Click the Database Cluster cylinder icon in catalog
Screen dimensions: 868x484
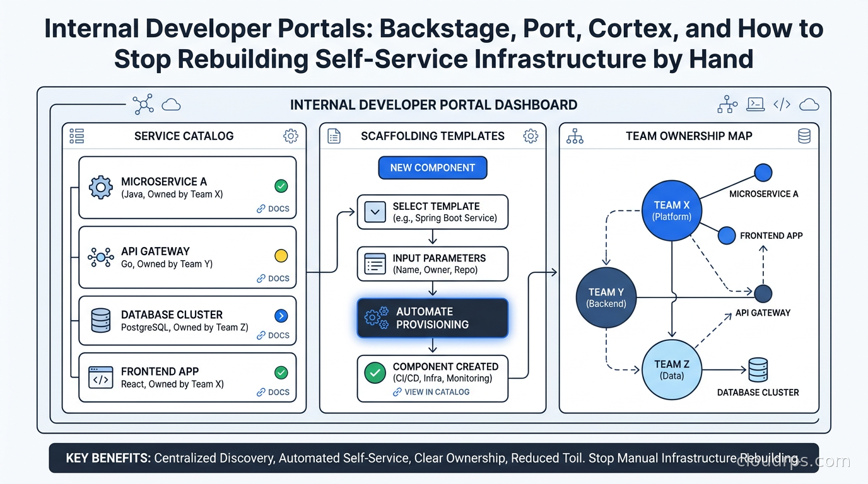101,320
